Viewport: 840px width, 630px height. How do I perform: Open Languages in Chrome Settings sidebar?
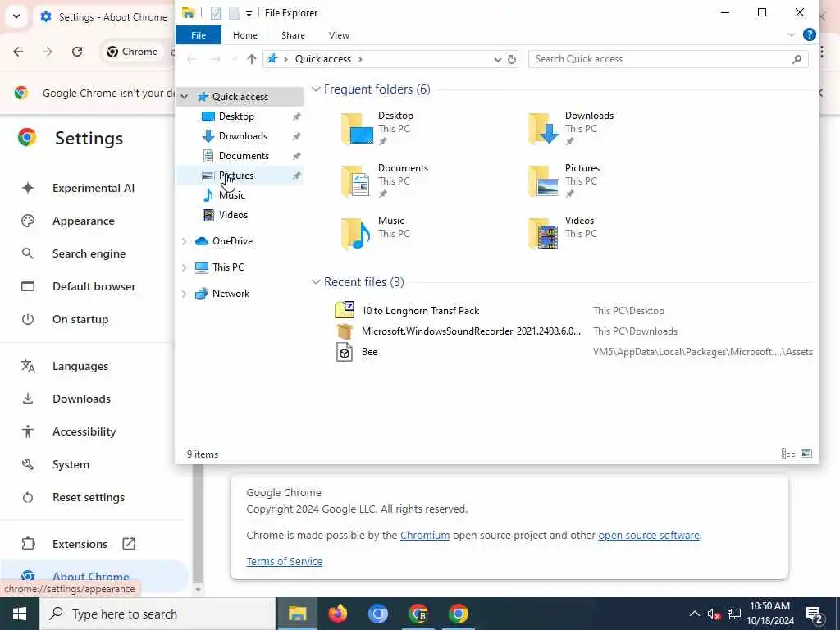click(x=80, y=367)
